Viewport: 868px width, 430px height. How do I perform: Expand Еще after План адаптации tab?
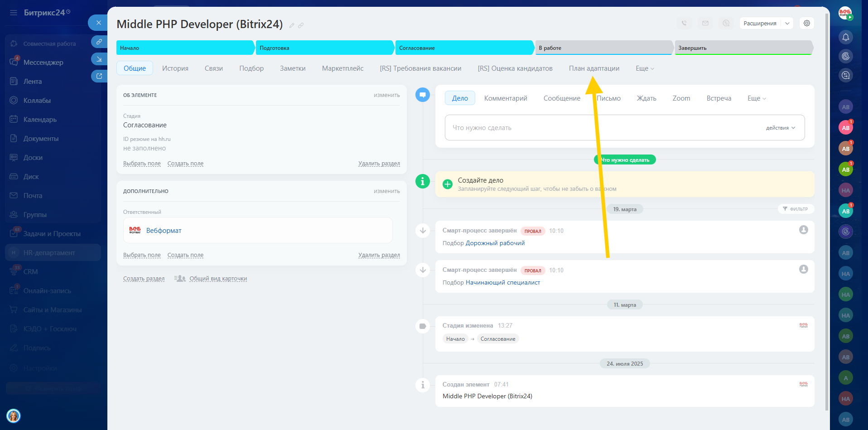pyautogui.click(x=645, y=68)
